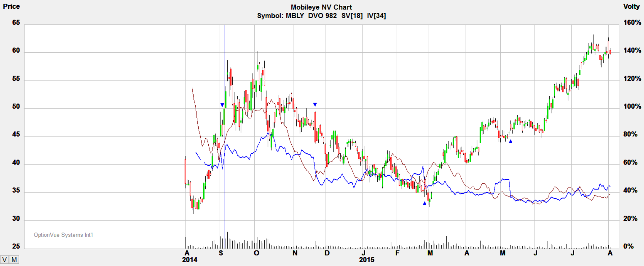Click the M button below the chart
This screenshot has height=266, width=644.
14,260
